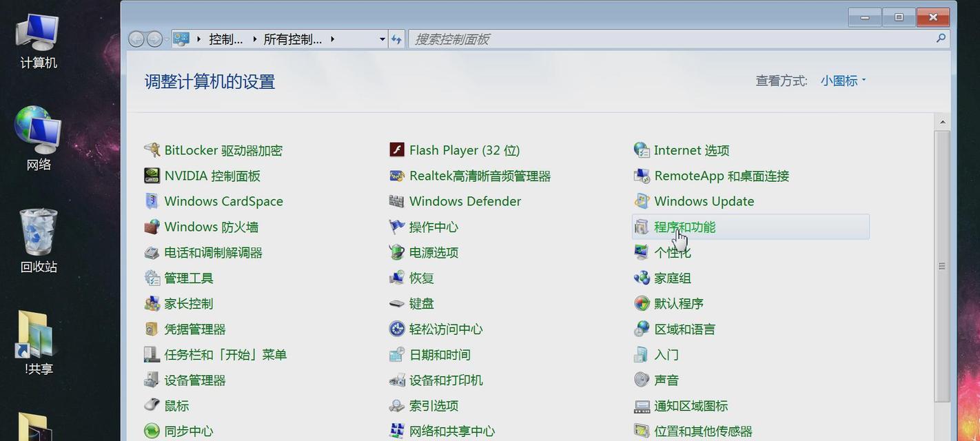Click the 网络和共享中心 text
The height and width of the screenshot is (441, 980).
(451, 431)
